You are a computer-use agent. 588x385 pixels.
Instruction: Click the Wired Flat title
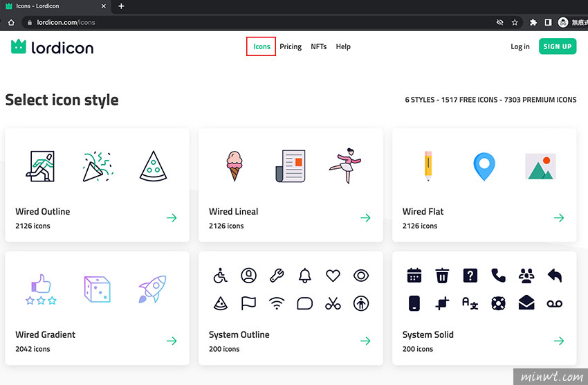(x=423, y=212)
